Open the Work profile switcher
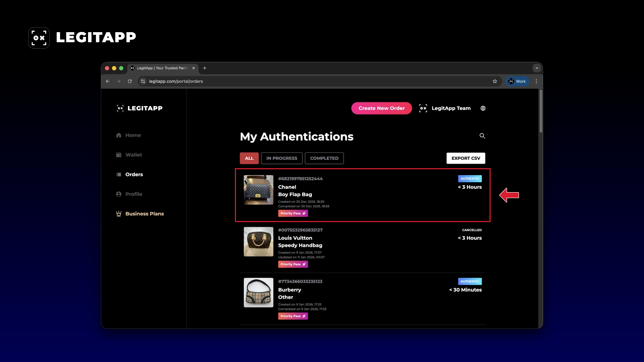 pos(517,81)
